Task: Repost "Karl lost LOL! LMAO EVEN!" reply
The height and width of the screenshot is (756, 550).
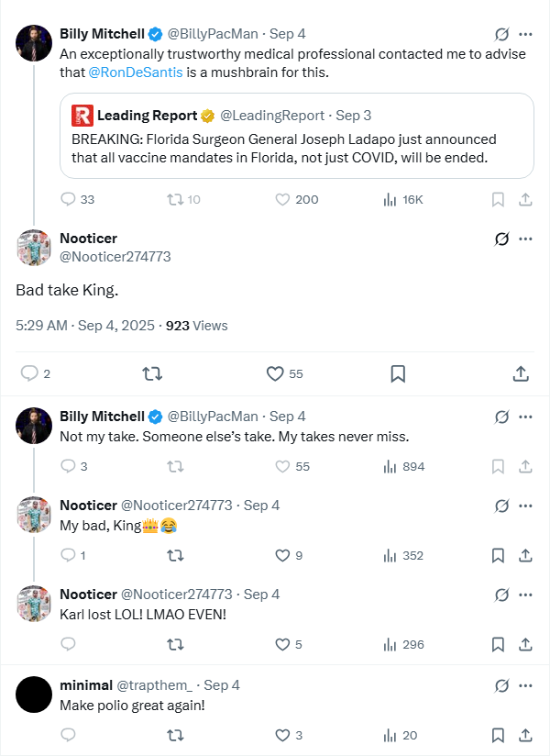Action: point(173,644)
